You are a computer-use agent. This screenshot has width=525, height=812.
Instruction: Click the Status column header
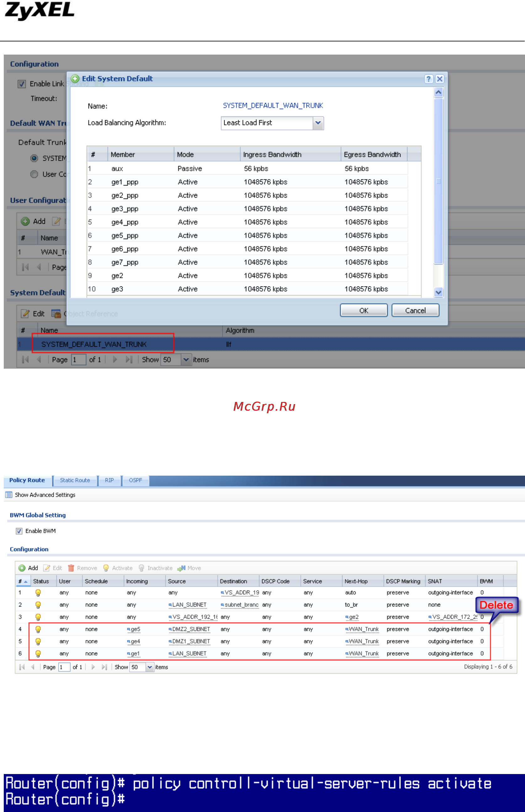click(43, 581)
